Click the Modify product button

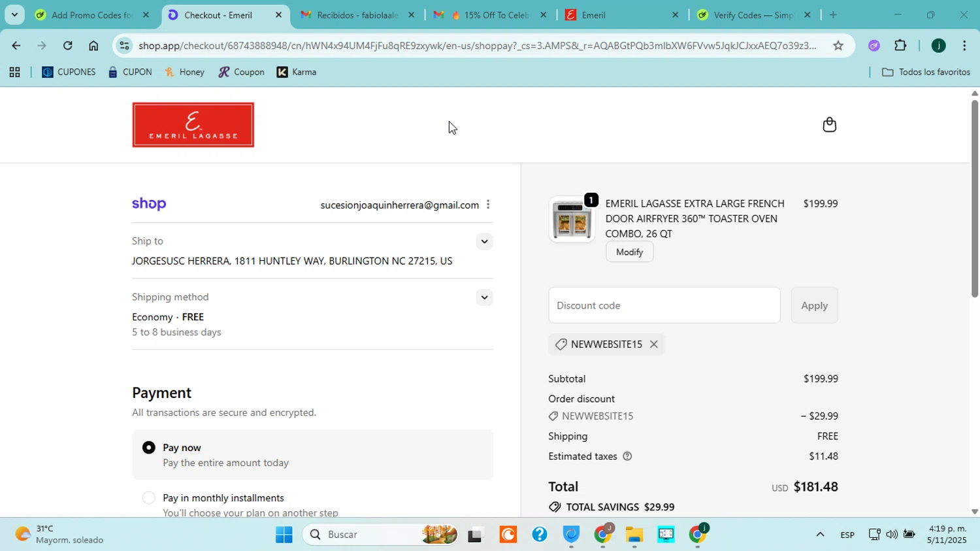click(x=630, y=252)
